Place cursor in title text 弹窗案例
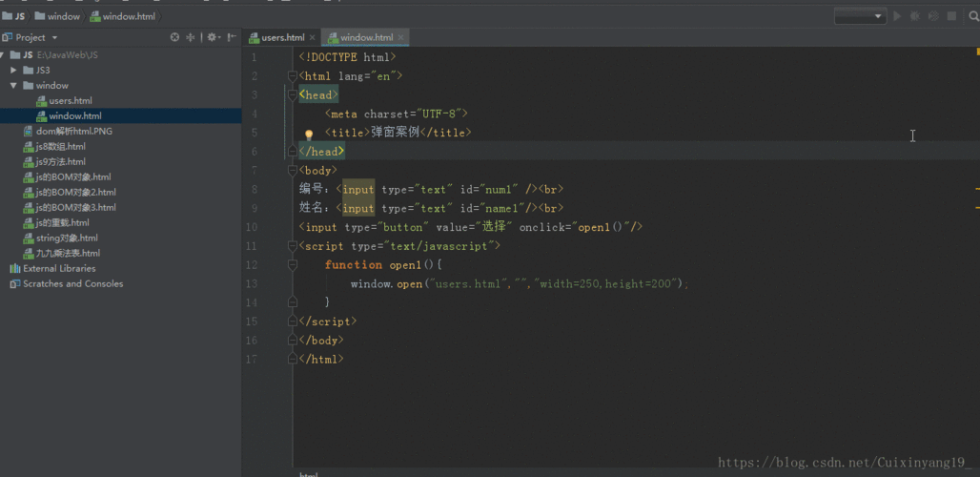980x477 pixels. (x=395, y=133)
